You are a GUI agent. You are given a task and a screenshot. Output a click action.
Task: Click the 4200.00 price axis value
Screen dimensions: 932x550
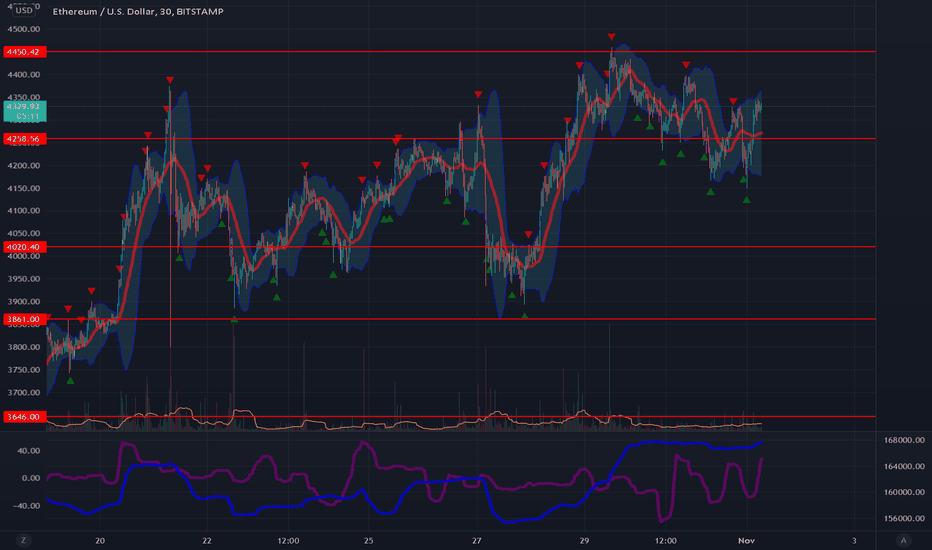click(24, 165)
